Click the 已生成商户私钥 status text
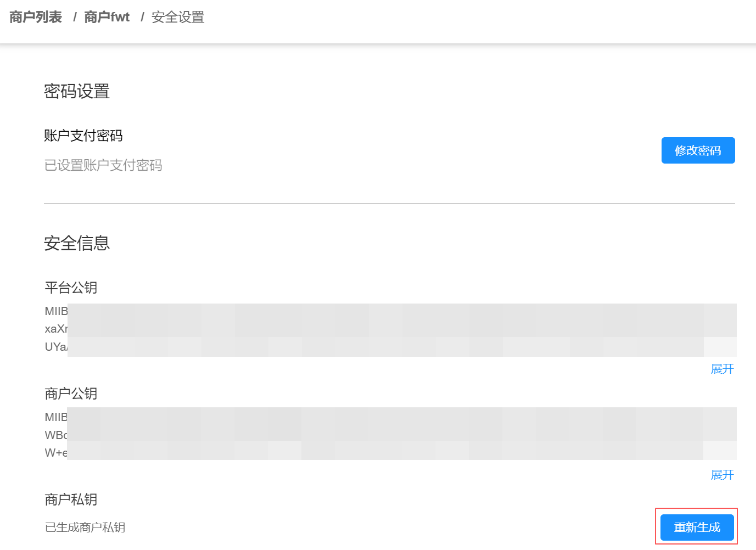This screenshot has height=550, width=756. [85, 527]
